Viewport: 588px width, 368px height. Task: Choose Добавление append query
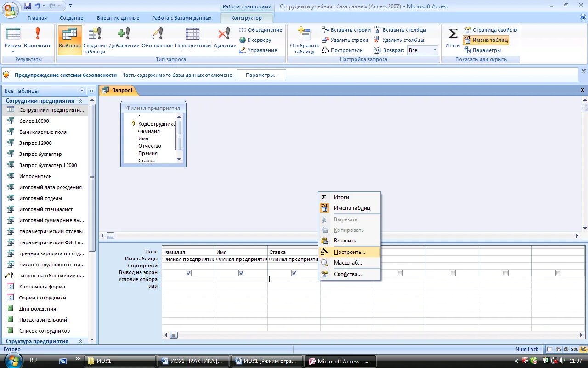pyautogui.click(x=124, y=37)
